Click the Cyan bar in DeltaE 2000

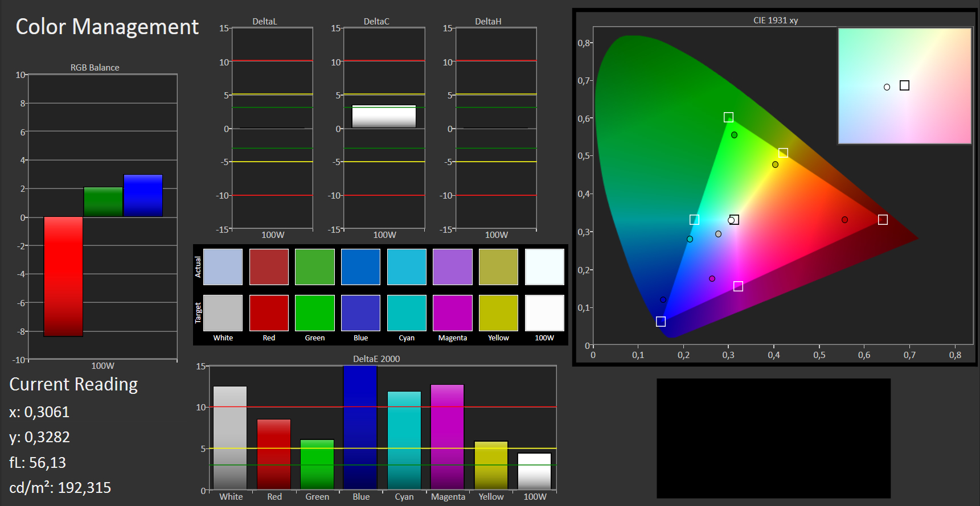404,441
